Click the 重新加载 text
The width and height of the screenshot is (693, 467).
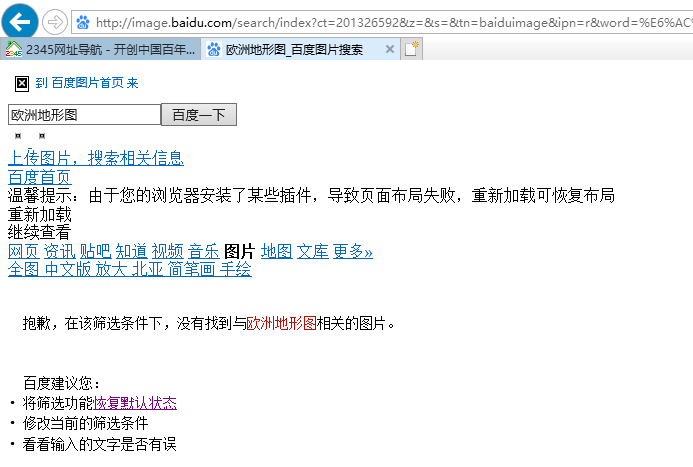40,214
